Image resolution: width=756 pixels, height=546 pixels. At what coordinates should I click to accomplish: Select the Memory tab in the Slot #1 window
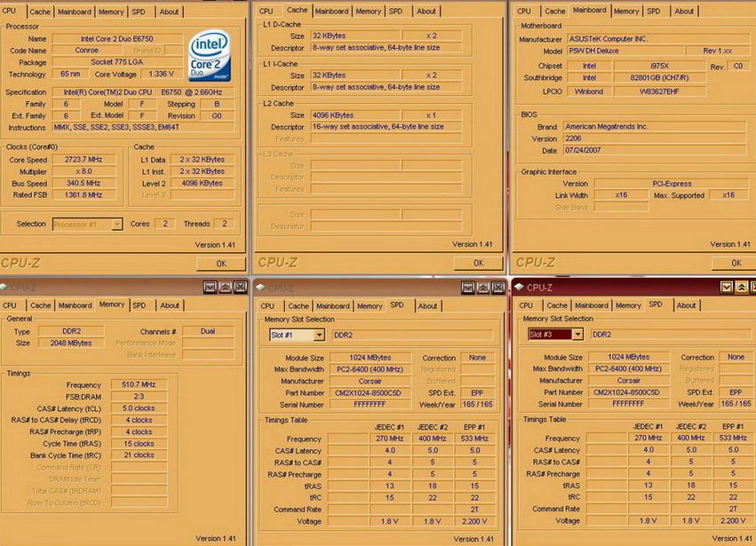(370, 306)
